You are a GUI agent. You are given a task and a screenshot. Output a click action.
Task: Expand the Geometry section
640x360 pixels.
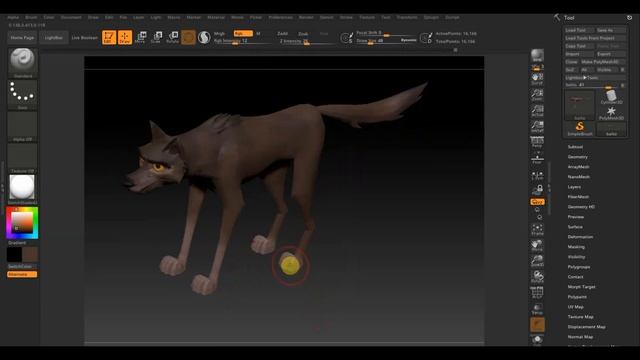coord(578,157)
